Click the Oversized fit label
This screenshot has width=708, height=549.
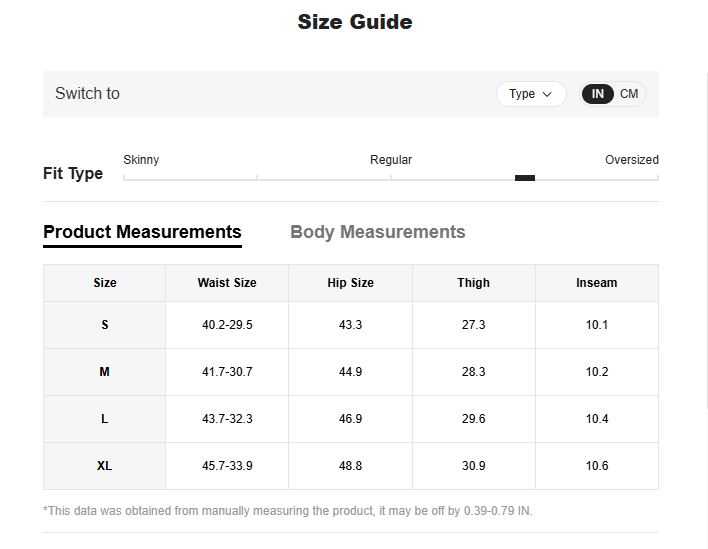[x=631, y=160]
